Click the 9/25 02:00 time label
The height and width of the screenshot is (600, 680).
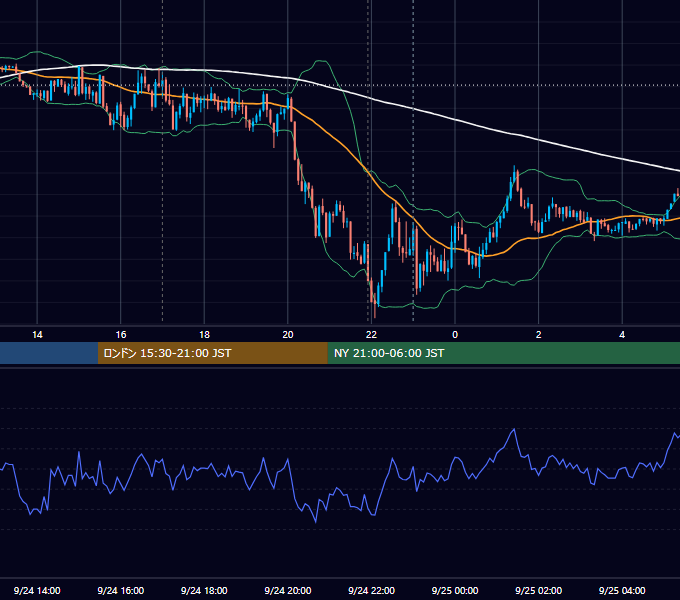538,590
